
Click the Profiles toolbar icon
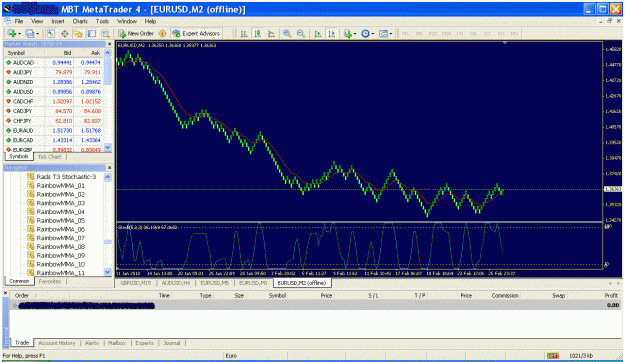click(x=29, y=33)
